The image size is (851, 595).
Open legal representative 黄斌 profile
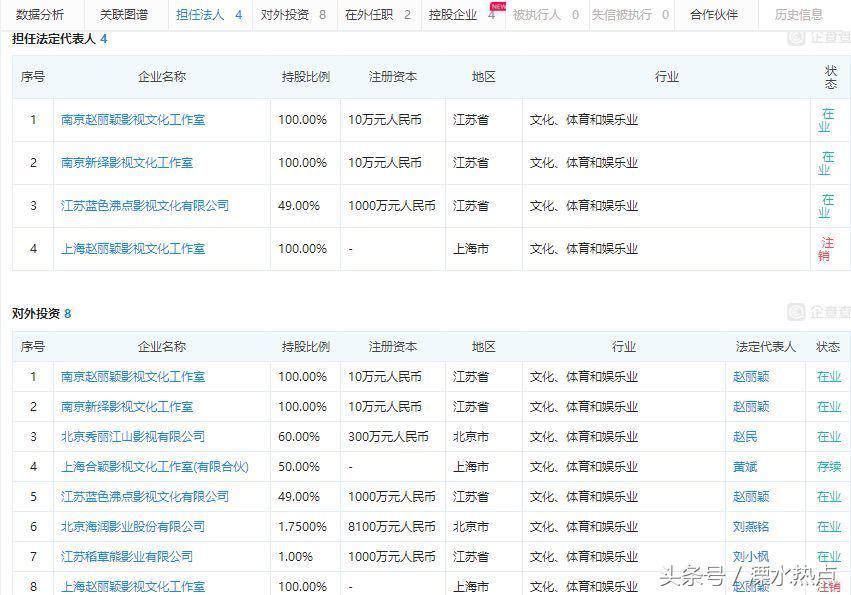coord(745,467)
